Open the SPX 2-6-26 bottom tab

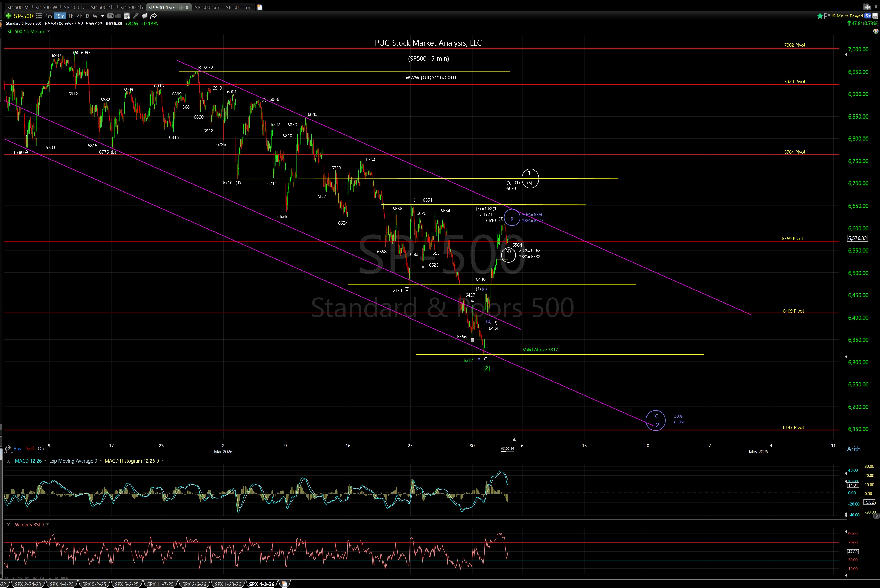(x=194, y=584)
